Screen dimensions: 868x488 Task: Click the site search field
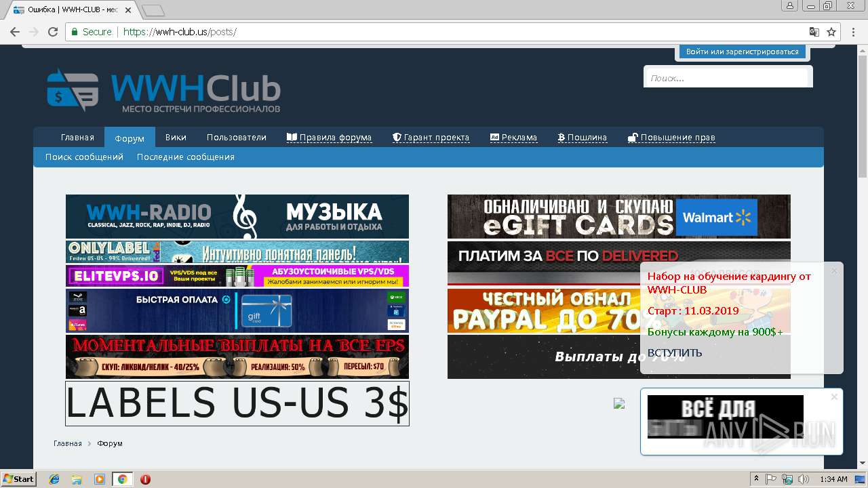tap(728, 78)
